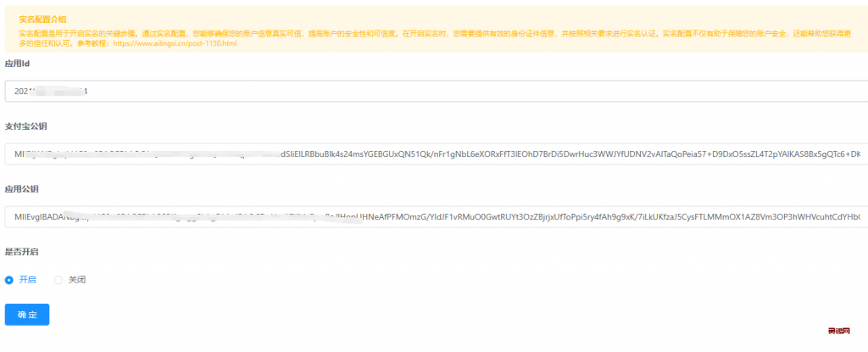868x352 pixels.
Task: Click the blurred start of 应用公钥 value
Action: click(127, 217)
